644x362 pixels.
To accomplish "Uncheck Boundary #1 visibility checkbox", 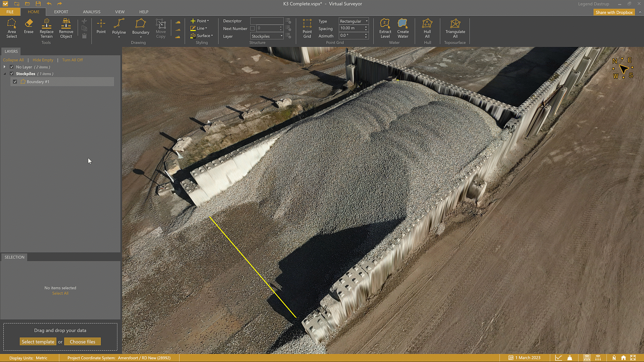I will pyautogui.click(x=15, y=82).
